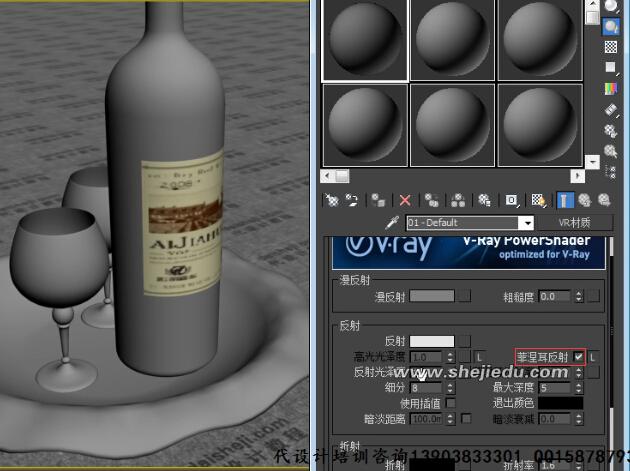630x471 pixels.
Task: Toggle the Backlight icon in side toolbar
Action: [610, 25]
